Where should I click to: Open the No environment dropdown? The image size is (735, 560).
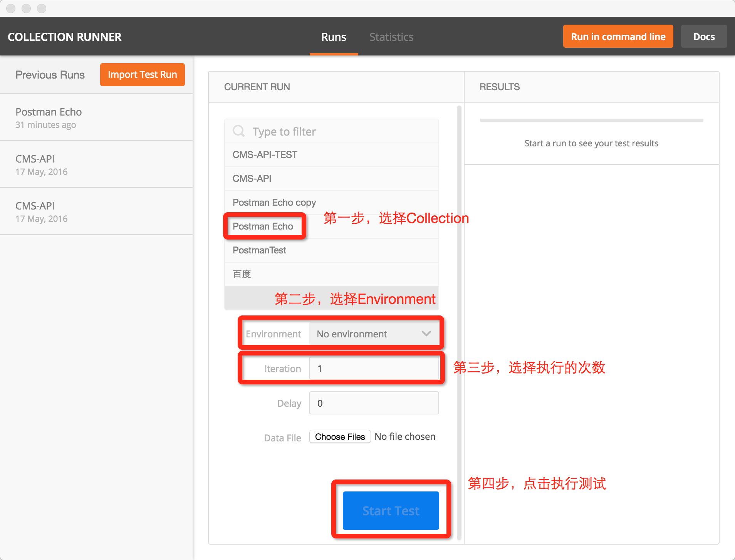click(x=374, y=334)
